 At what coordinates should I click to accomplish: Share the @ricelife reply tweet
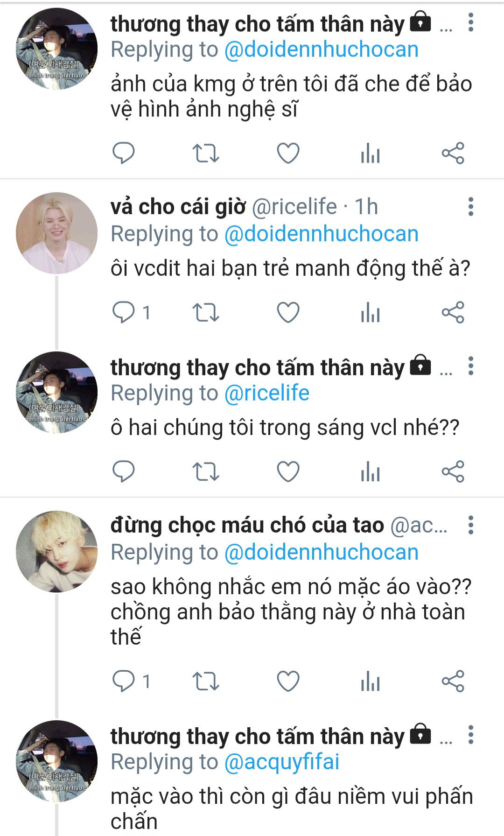coord(453,312)
